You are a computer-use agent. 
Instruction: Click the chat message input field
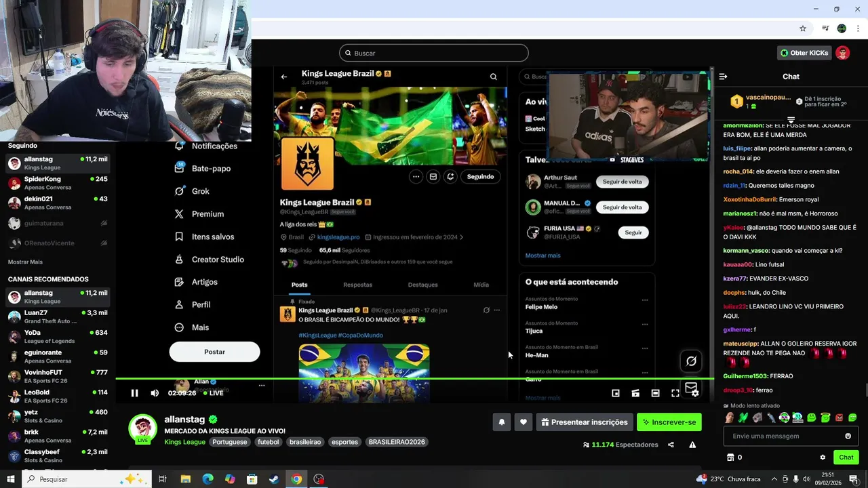coord(791,436)
